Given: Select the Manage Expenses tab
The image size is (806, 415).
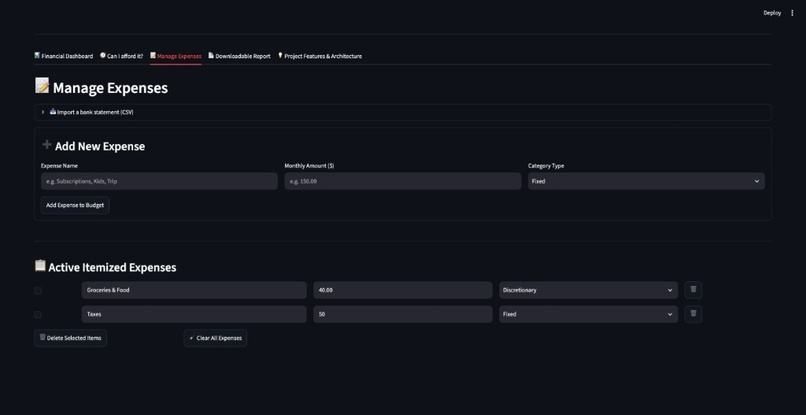Looking at the screenshot, I should click(176, 56).
